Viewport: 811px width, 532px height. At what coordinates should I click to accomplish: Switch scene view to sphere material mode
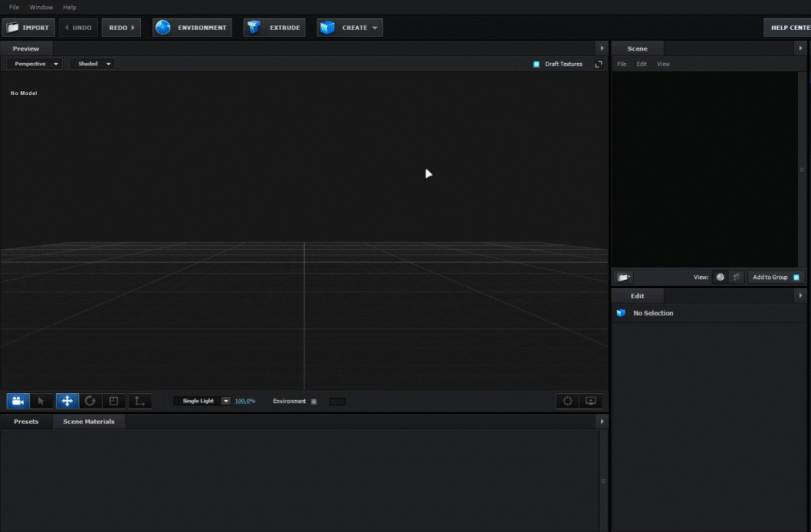tap(720, 277)
